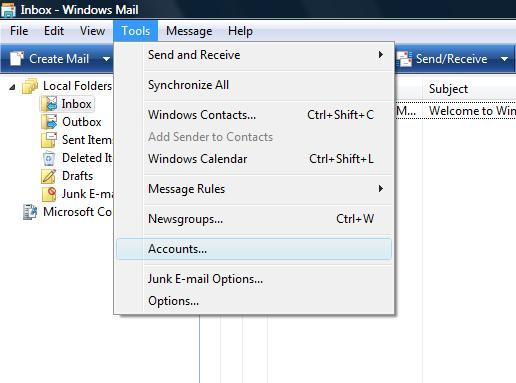Open the Create Mail dropdown arrow
Viewport: 516px width, 383px height.
pyautogui.click(x=106, y=59)
